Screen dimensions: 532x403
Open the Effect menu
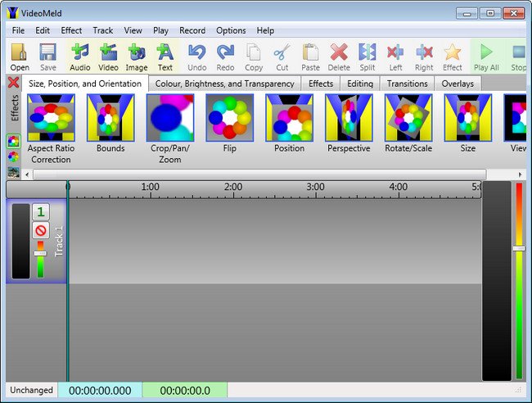tap(71, 30)
